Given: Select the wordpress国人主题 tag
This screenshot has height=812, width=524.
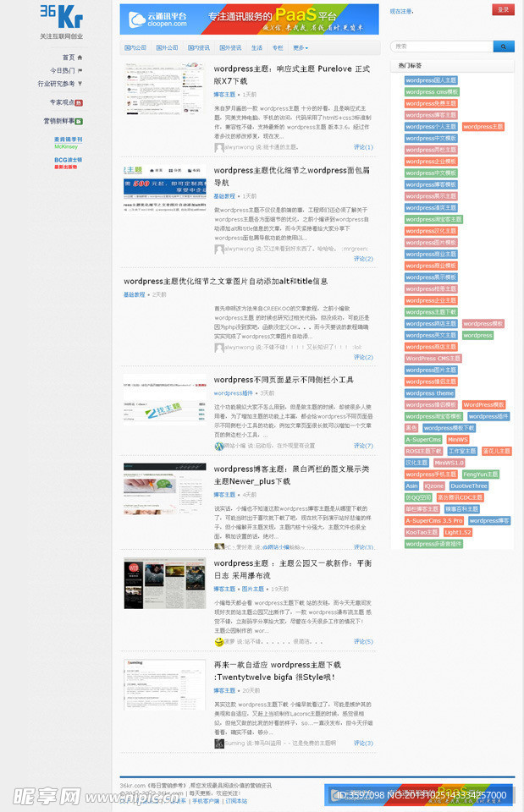Looking at the screenshot, I should click(x=431, y=80).
